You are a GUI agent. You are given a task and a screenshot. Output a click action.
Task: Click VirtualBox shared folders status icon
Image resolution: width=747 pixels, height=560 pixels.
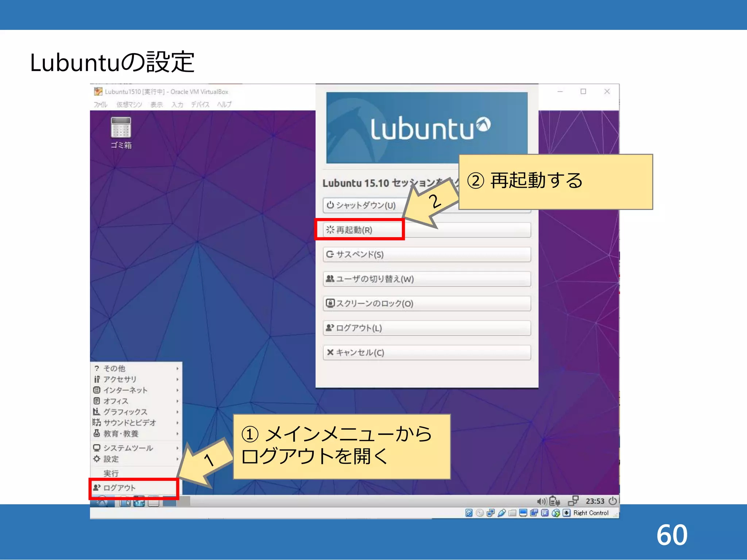(x=512, y=513)
